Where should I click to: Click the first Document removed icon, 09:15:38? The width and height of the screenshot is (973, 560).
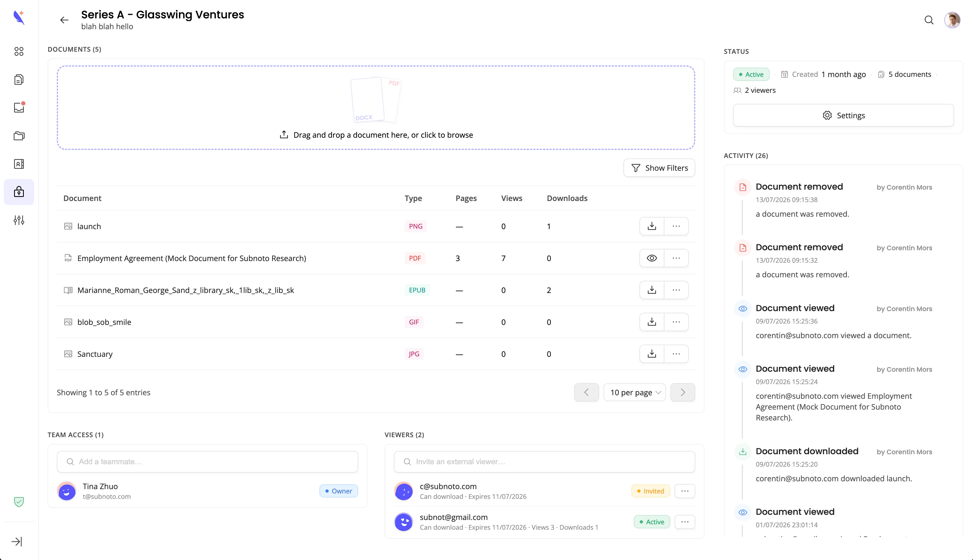tap(742, 187)
